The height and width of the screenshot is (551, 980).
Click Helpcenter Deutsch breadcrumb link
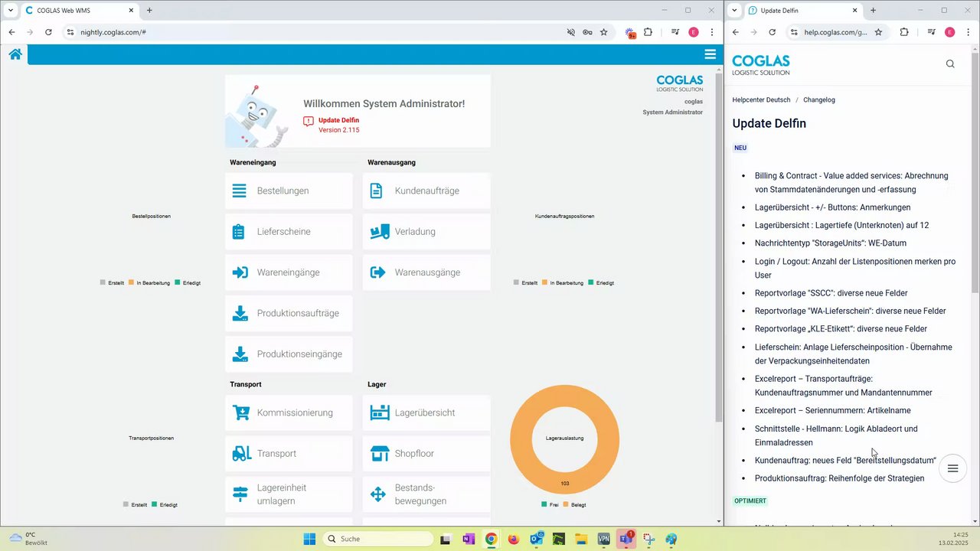coord(761,99)
